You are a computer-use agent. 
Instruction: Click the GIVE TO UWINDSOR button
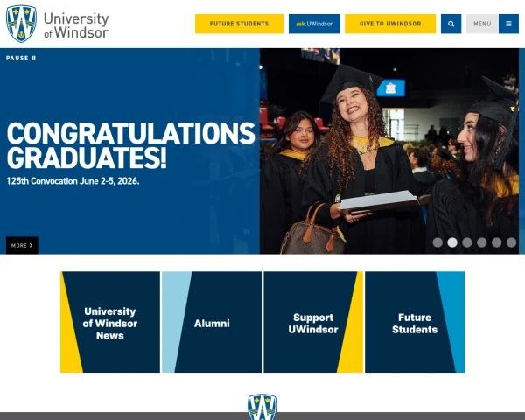point(390,24)
